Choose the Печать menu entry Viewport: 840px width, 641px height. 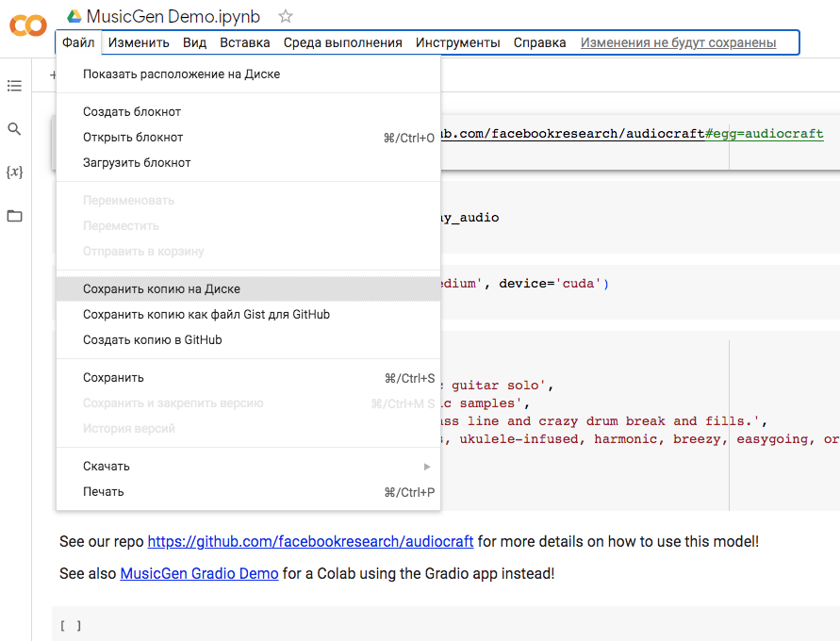tap(249, 492)
